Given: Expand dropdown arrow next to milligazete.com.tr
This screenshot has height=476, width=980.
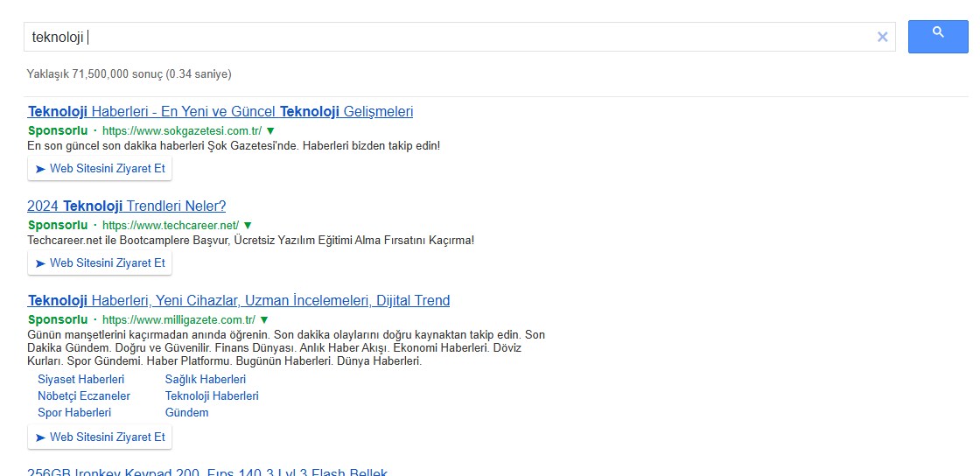Looking at the screenshot, I should click(x=264, y=320).
